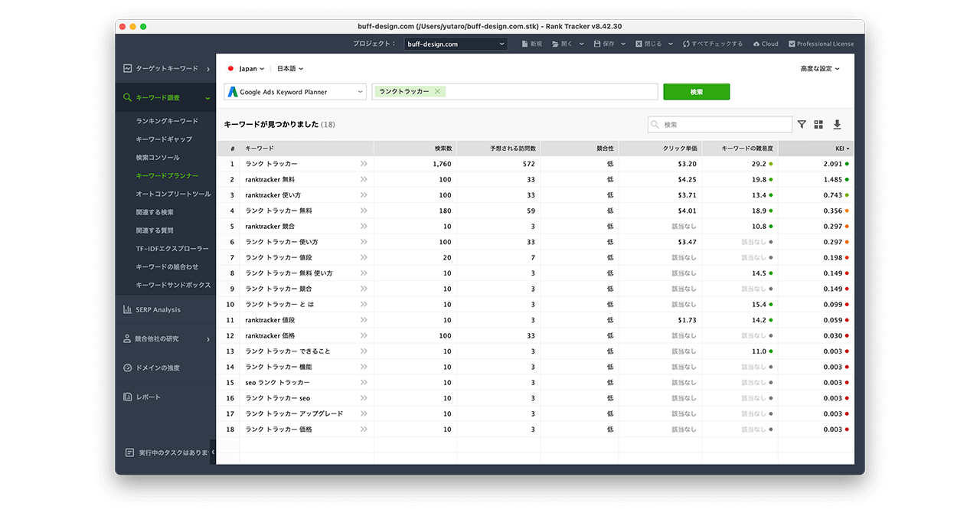980x513 pixels.
Task: Remove the ランクトラッカー keyword tag
Action: point(437,92)
